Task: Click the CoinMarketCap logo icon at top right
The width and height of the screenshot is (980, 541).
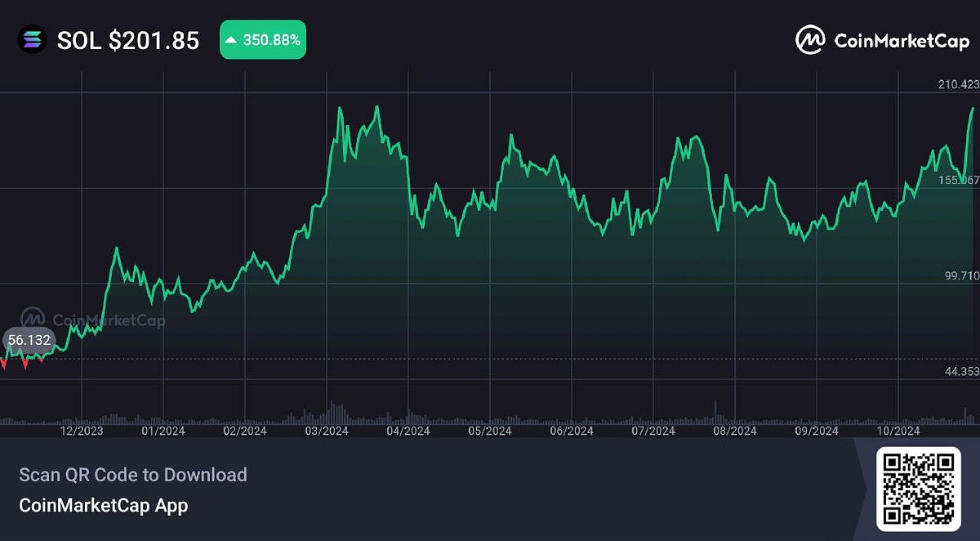Action: (810, 40)
